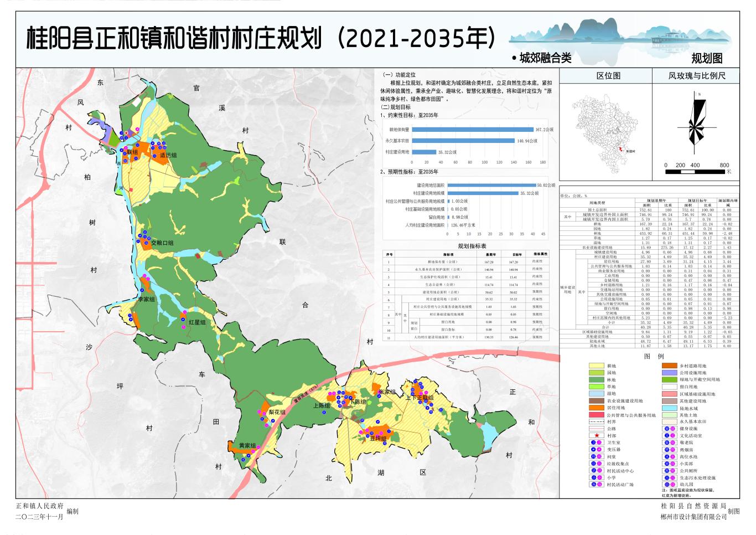This screenshot has height=535, width=756.
Task: Click the 规划图 label in header
Action: tap(707, 58)
